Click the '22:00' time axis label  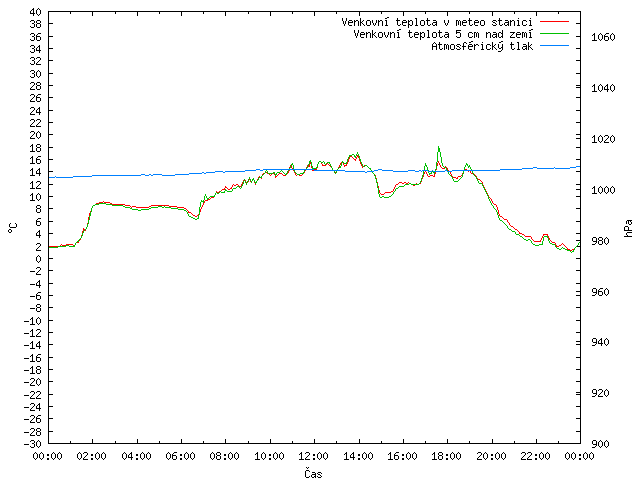[x=536, y=456]
